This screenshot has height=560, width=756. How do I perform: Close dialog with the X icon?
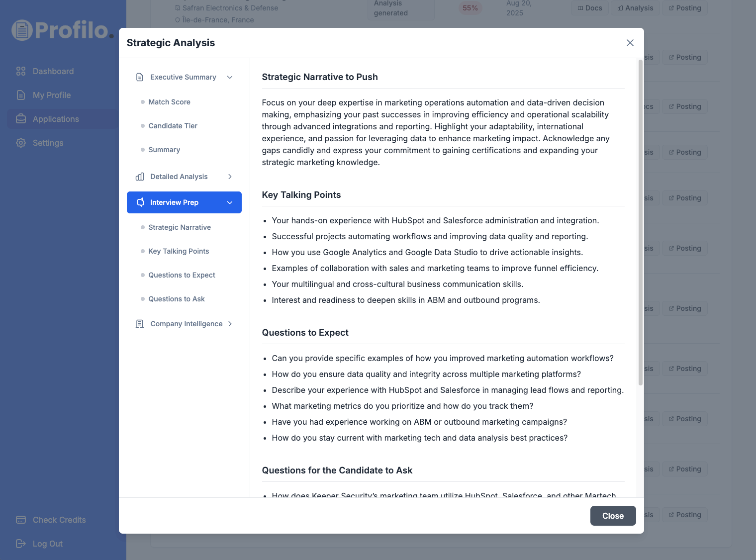coord(630,43)
